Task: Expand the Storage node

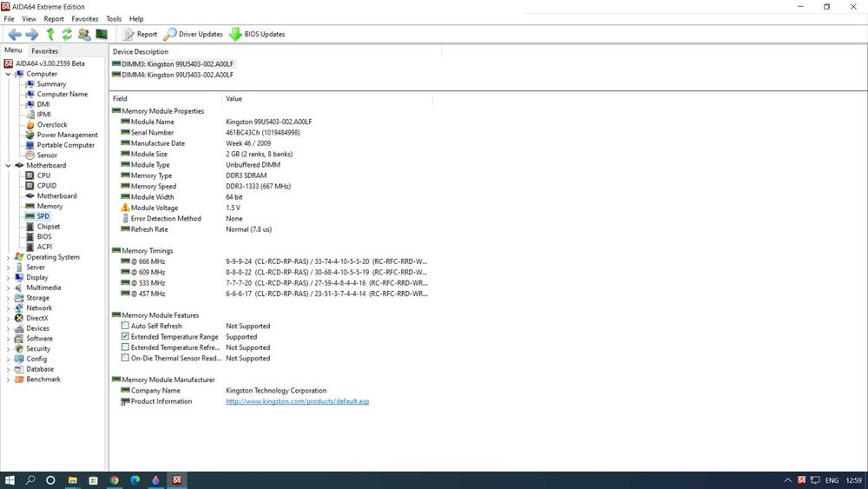Action: point(9,298)
